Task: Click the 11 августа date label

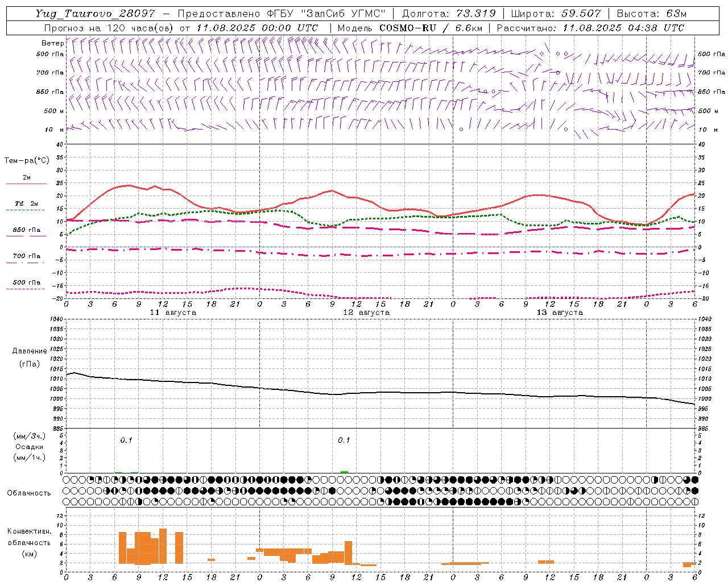Action: (173, 313)
